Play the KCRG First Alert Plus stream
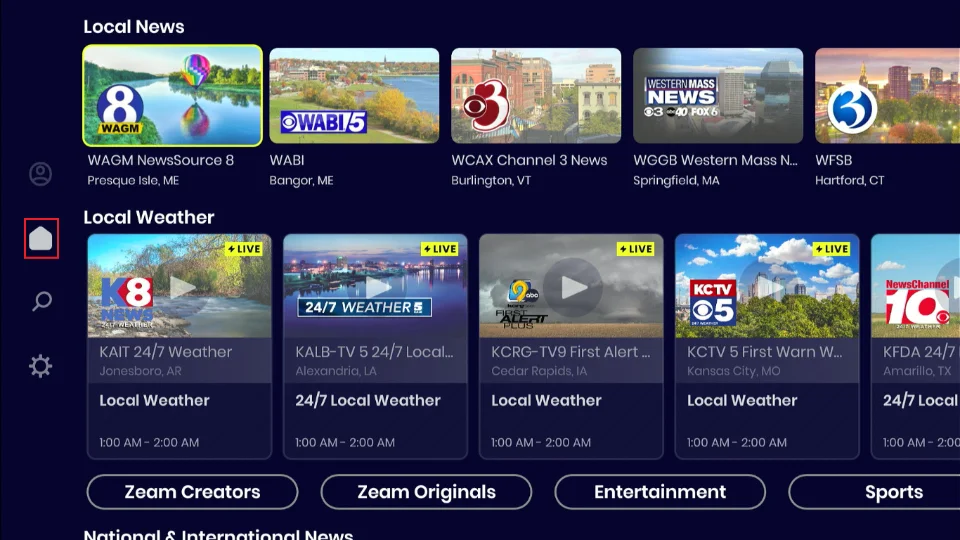The width and height of the screenshot is (960, 540). tap(571, 286)
